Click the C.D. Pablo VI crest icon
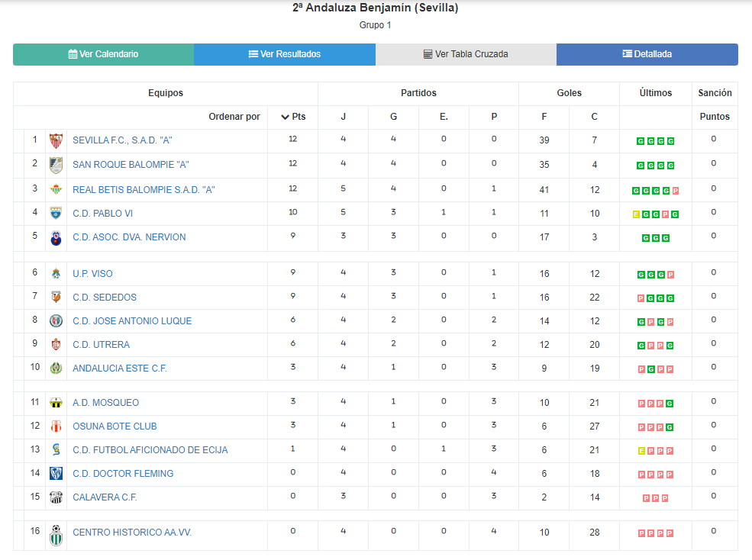This screenshot has height=560, width=752. coord(56,213)
